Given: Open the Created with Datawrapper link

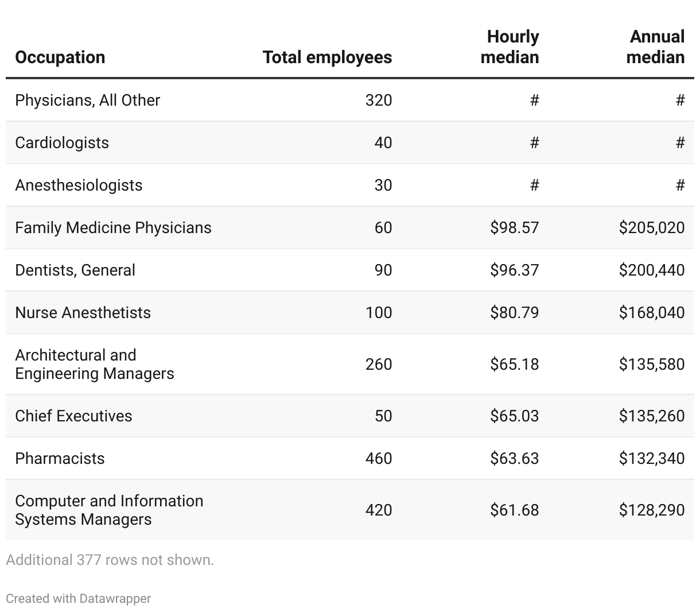Looking at the screenshot, I should point(78,598).
